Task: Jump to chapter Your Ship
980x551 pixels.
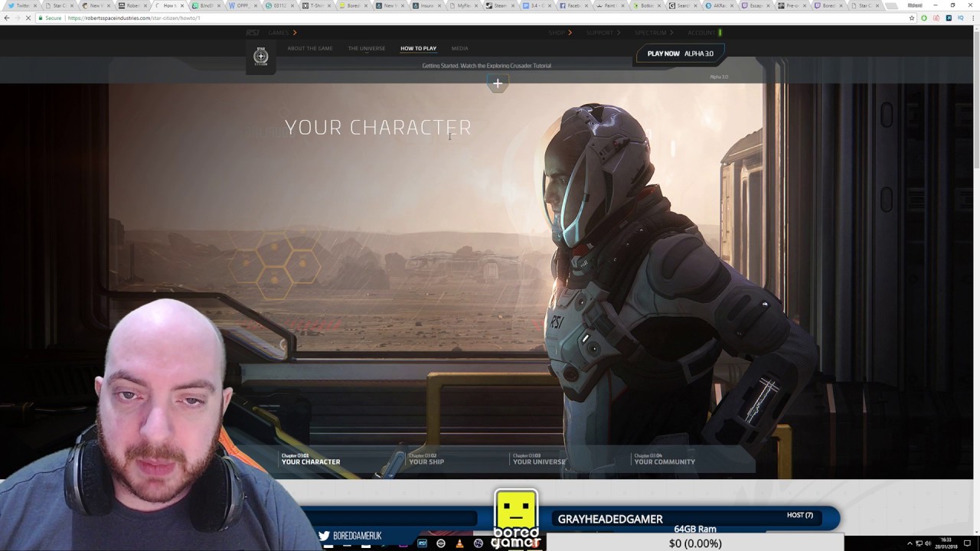Action: click(x=426, y=459)
